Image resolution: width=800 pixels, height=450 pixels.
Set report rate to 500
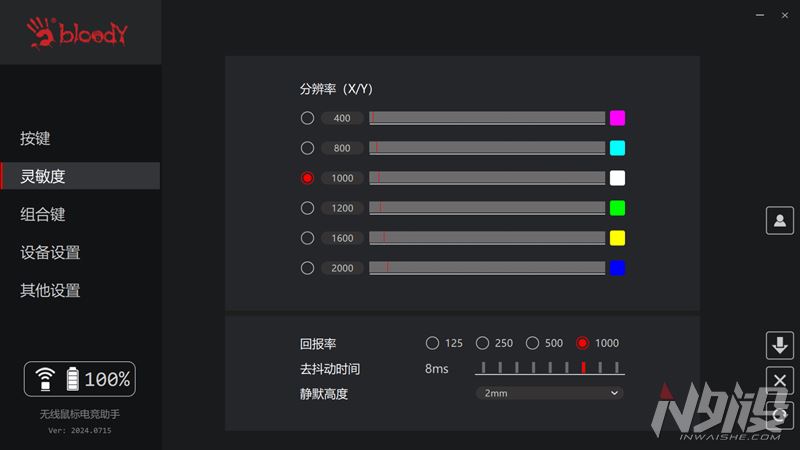click(x=532, y=343)
